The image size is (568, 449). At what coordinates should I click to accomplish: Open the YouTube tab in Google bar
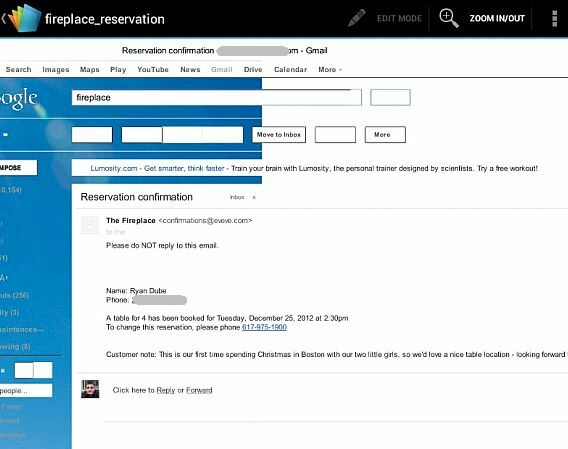[153, 70]
